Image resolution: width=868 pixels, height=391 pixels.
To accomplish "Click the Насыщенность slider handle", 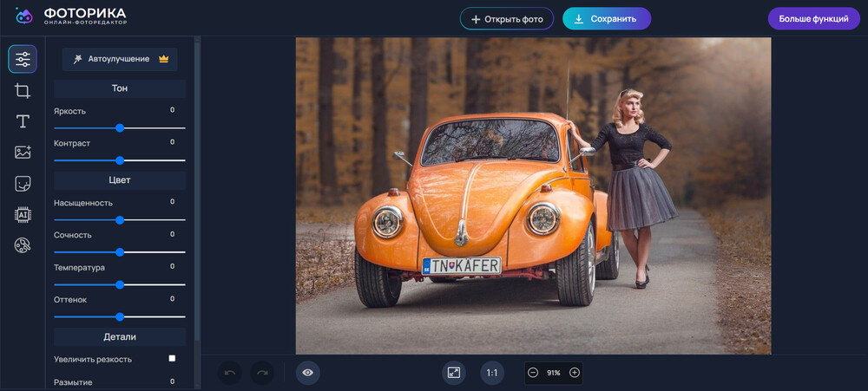I will click(120, 219).
